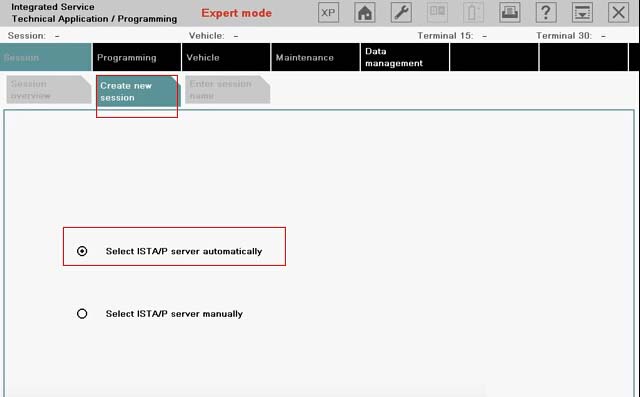The image size is (640, 397).
Task: Open the Programming menu tab
Action: pos(137,57)
